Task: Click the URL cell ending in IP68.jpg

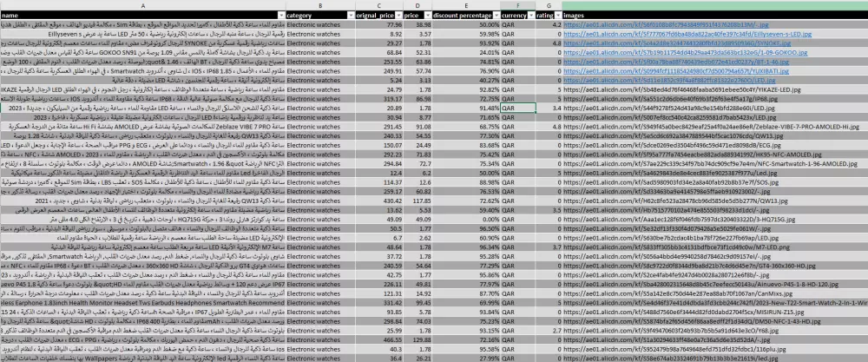Action: pos(714,98)
